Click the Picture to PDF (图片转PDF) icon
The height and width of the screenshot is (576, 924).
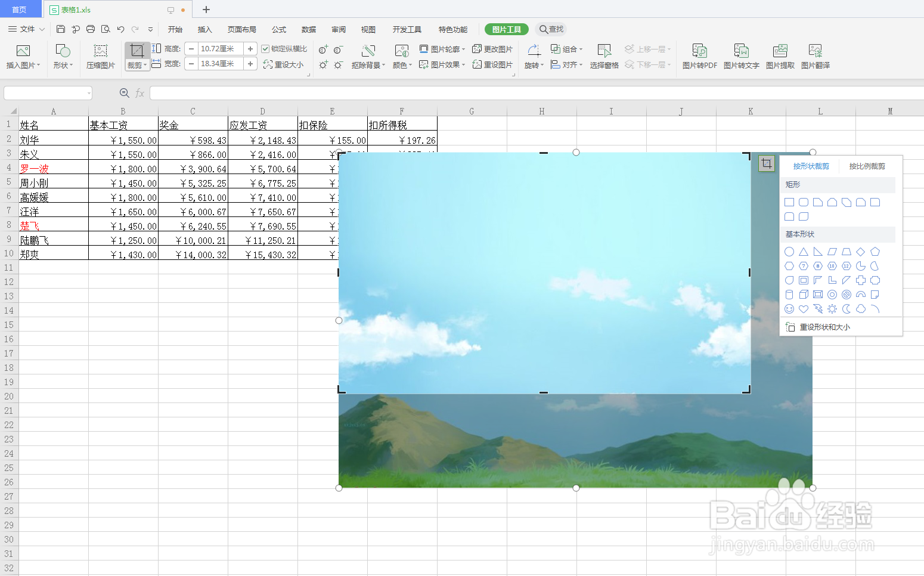[700, 51]
